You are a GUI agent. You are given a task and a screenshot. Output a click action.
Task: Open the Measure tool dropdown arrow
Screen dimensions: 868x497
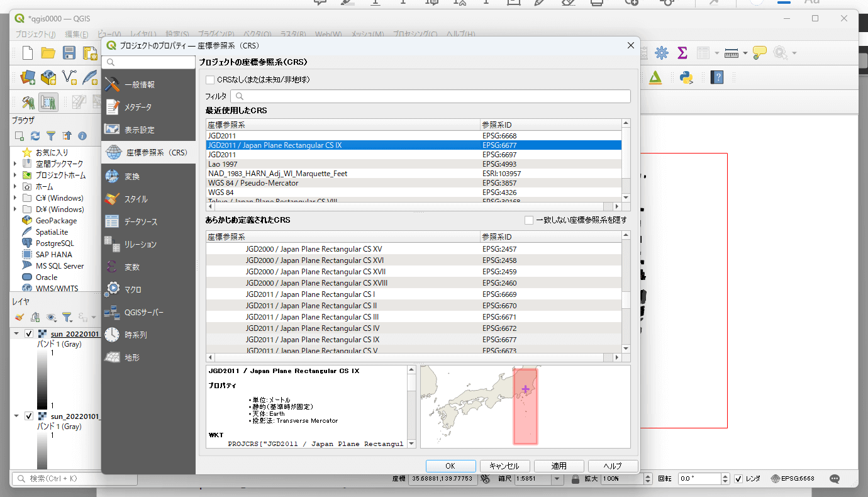(745, 53)
